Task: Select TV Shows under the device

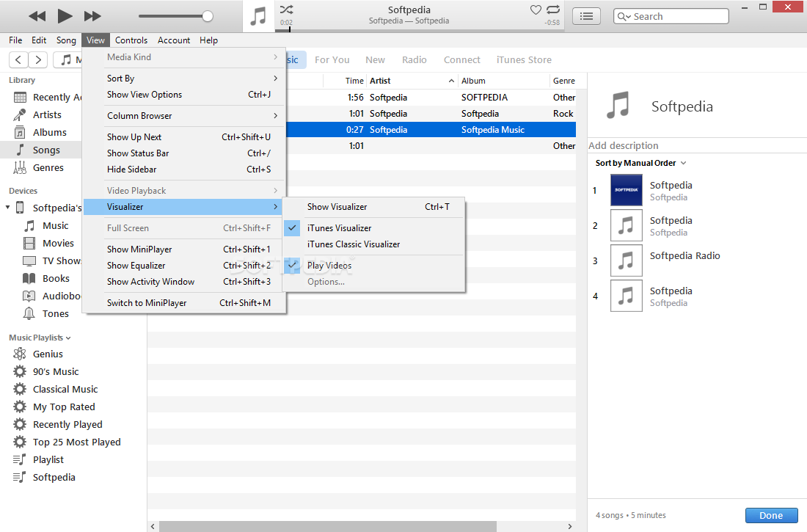Action: [x=52, y=260]
